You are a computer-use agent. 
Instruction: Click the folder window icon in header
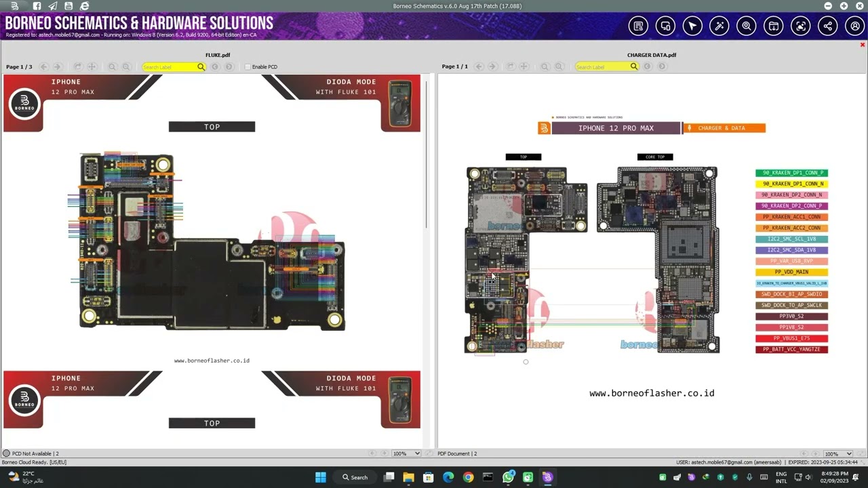[x=774, y=26]
